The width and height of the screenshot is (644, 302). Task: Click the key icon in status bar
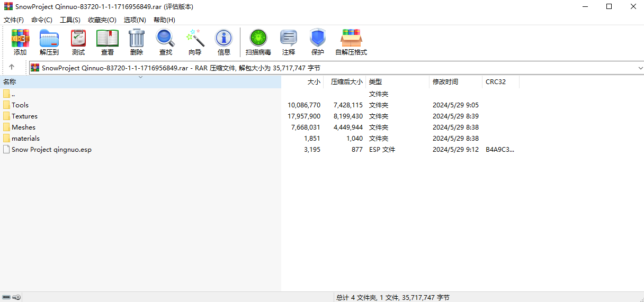tap(16, 297)
